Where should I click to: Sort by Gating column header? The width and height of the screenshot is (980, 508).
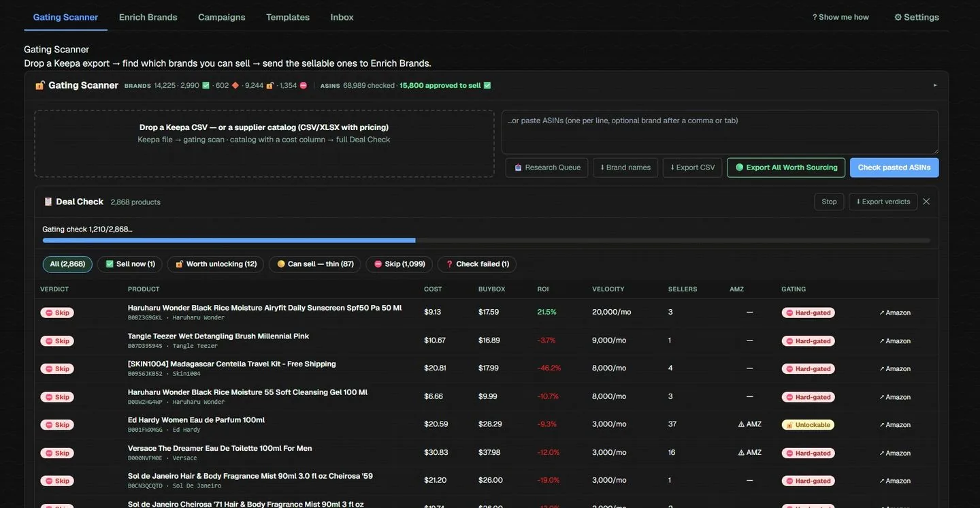point(794,289)
